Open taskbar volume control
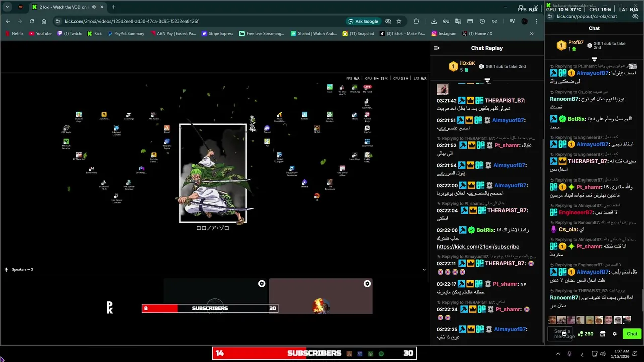 603,354
